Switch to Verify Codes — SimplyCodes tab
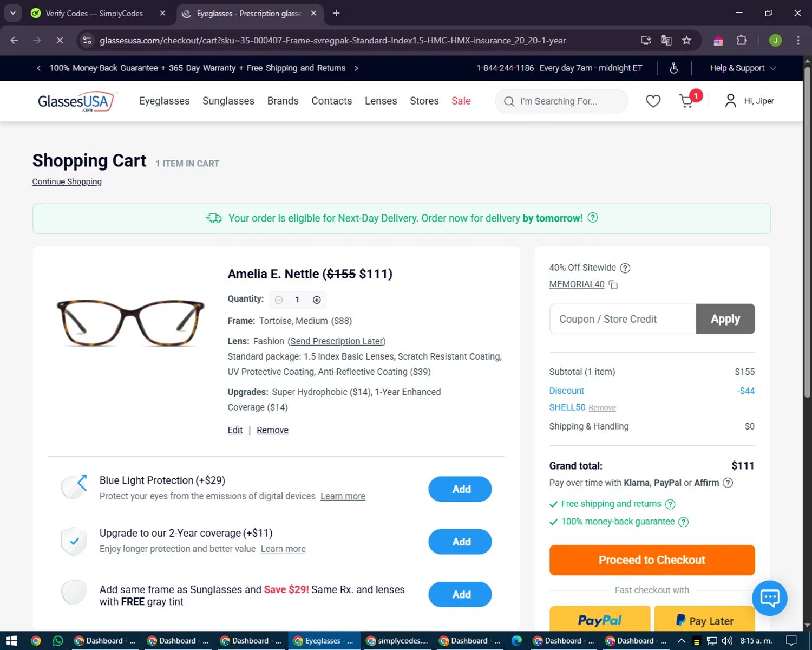This screenshot has width=812, height=650. click(94, 13)
